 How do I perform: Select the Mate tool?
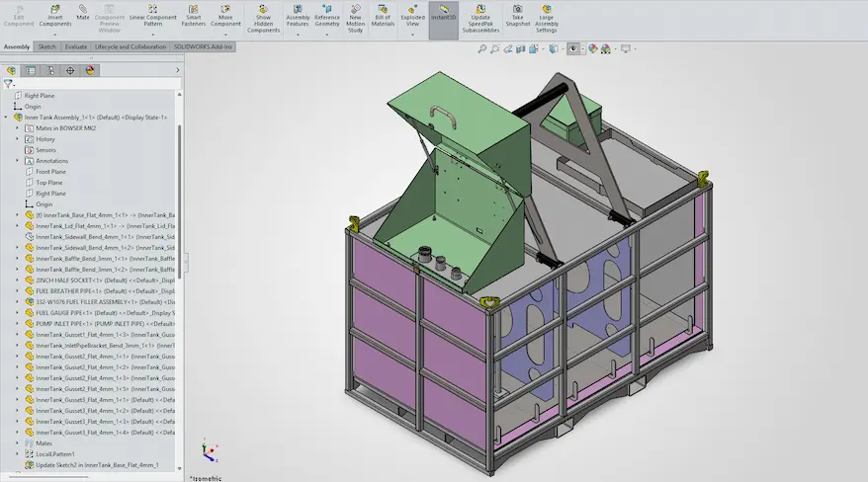[x=83, y=13]
